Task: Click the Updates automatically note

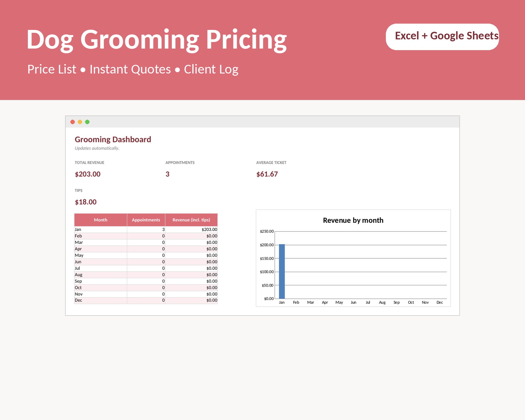Action: click(97, 148)
